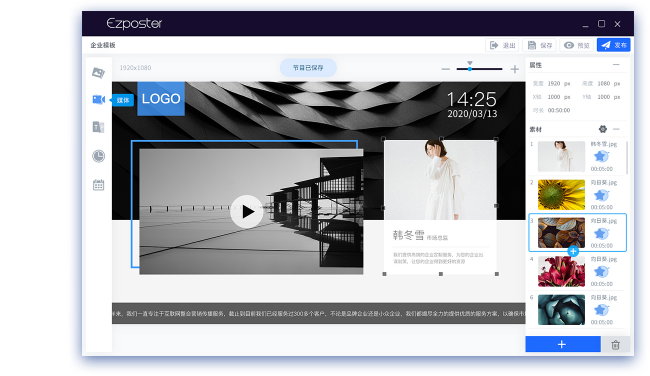Screen dimensions: 650x376
Task: Select the calendar widget tool
Action: 98,185
